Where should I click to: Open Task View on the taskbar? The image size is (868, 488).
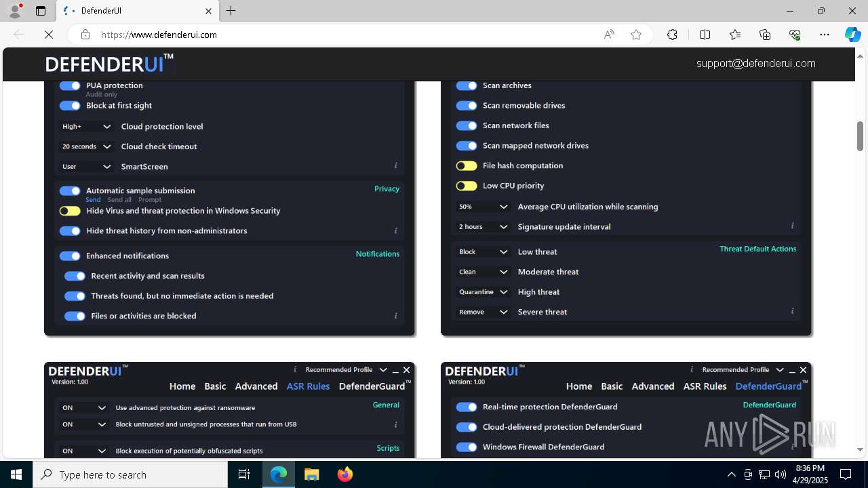click(x=244, y=474)
